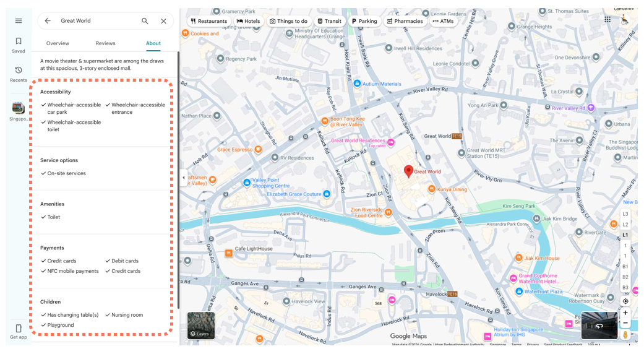Select floor level L3

coord(625,214)
